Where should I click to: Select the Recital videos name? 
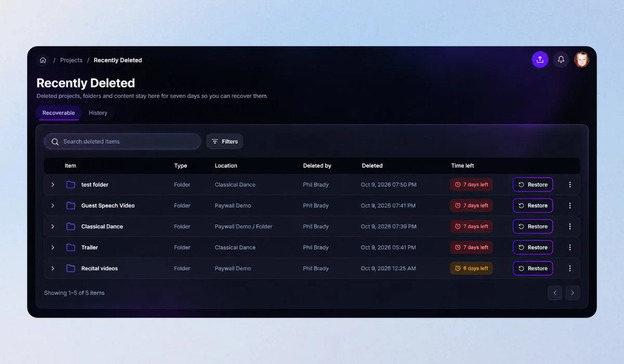99,268
